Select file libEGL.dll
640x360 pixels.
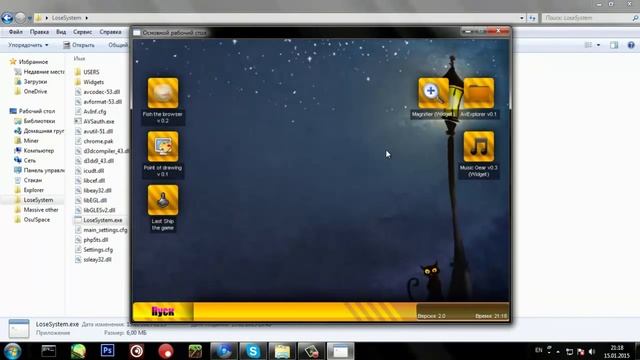(91, 200)
